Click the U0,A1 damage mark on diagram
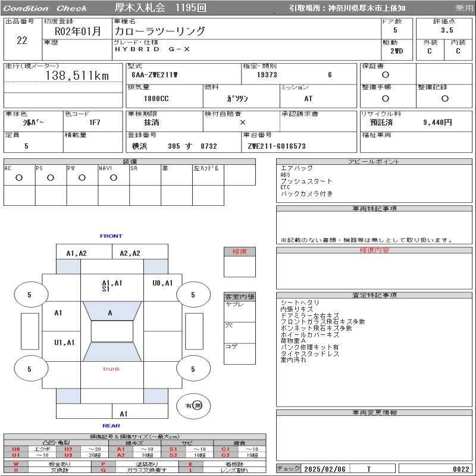Image resolution: width=476 pixels, height=476 pixels. [162, 283]
